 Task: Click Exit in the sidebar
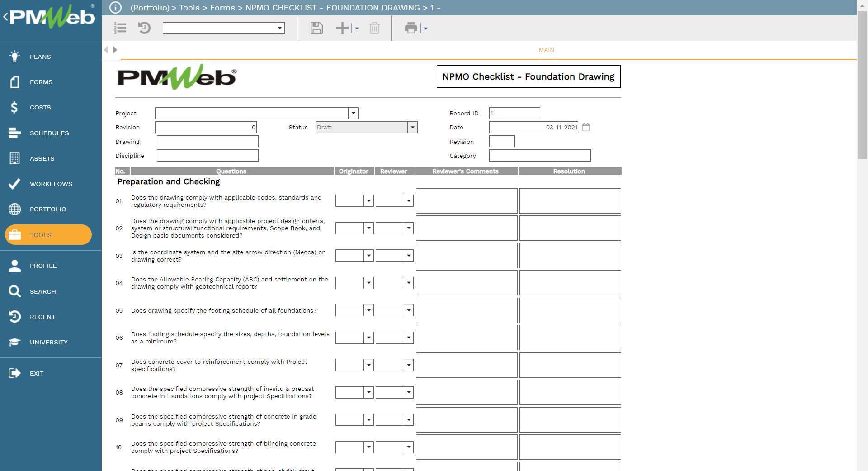[x=36, y=373]
